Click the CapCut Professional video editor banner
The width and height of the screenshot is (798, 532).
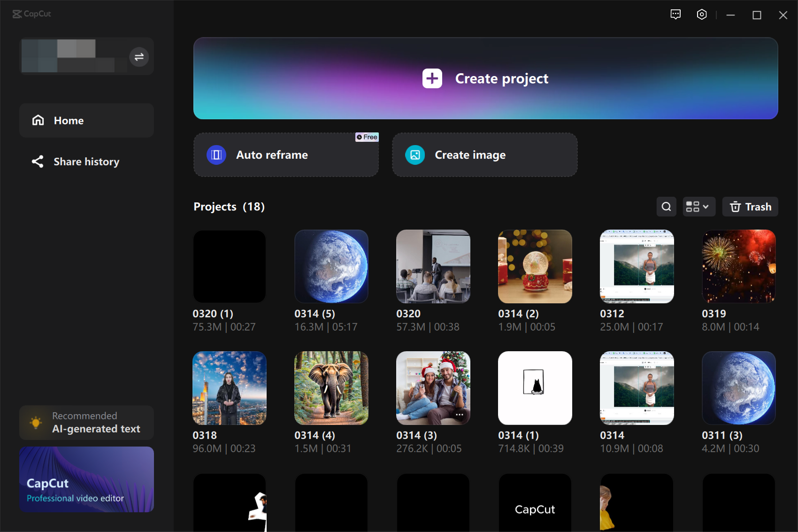click(86, 479)
